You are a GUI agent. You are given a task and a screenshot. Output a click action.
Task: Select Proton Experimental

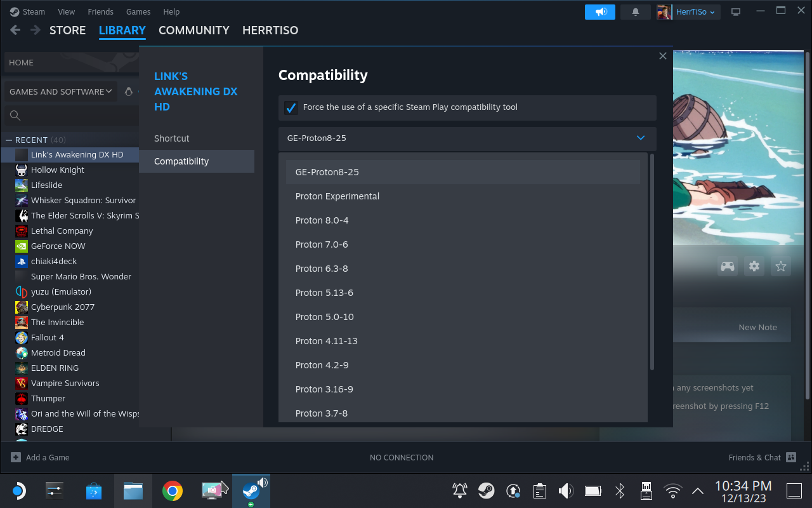[463, 196]
